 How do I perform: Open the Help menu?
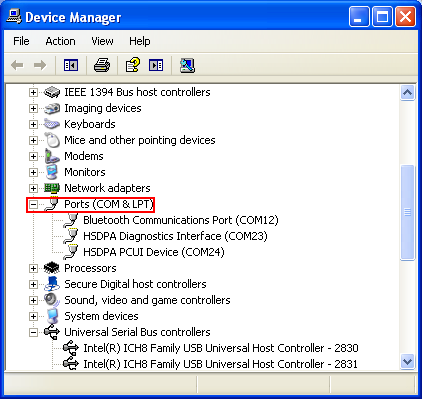[x=140, y=41]
